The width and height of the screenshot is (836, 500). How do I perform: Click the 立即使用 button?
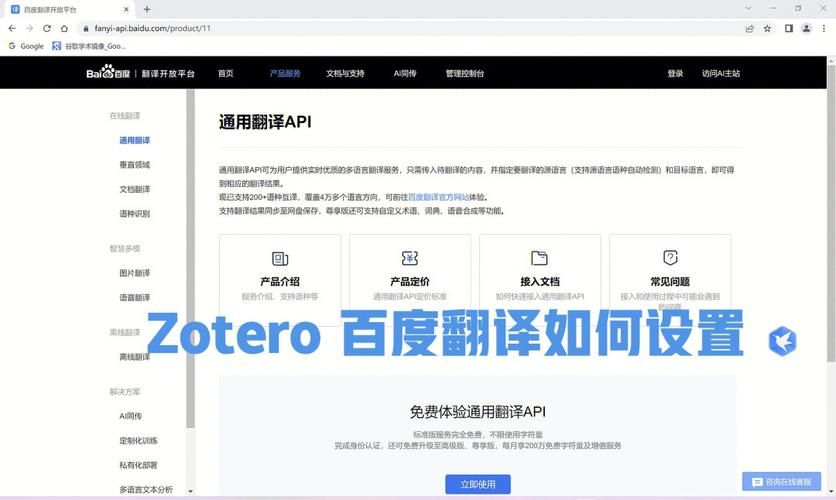coord(477,484)
